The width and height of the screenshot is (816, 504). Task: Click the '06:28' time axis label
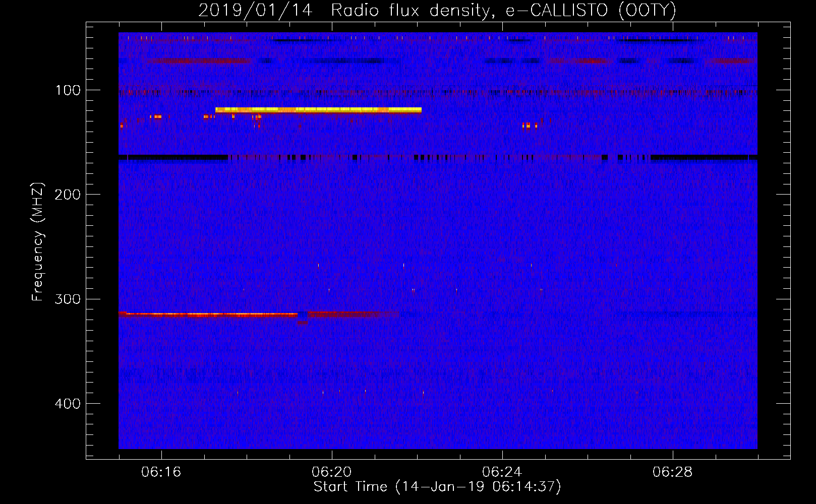pyautogui.click(x=672, y=472)
